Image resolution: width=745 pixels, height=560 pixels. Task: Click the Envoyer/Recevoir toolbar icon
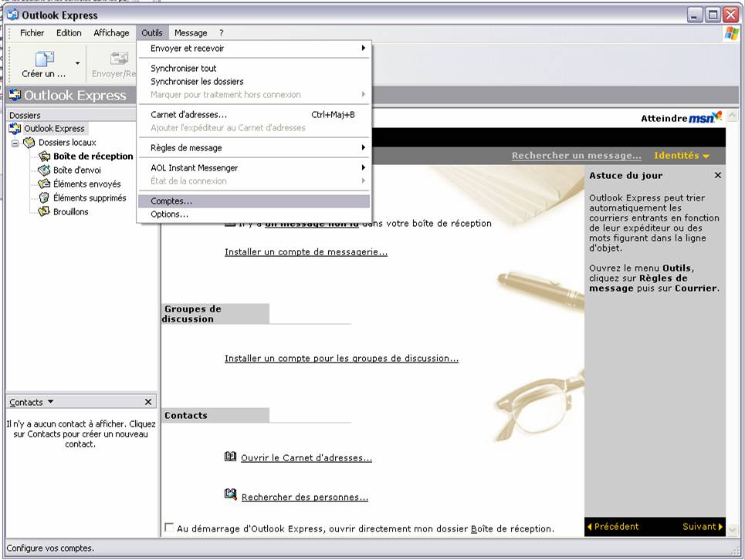[x=119, y=59]
